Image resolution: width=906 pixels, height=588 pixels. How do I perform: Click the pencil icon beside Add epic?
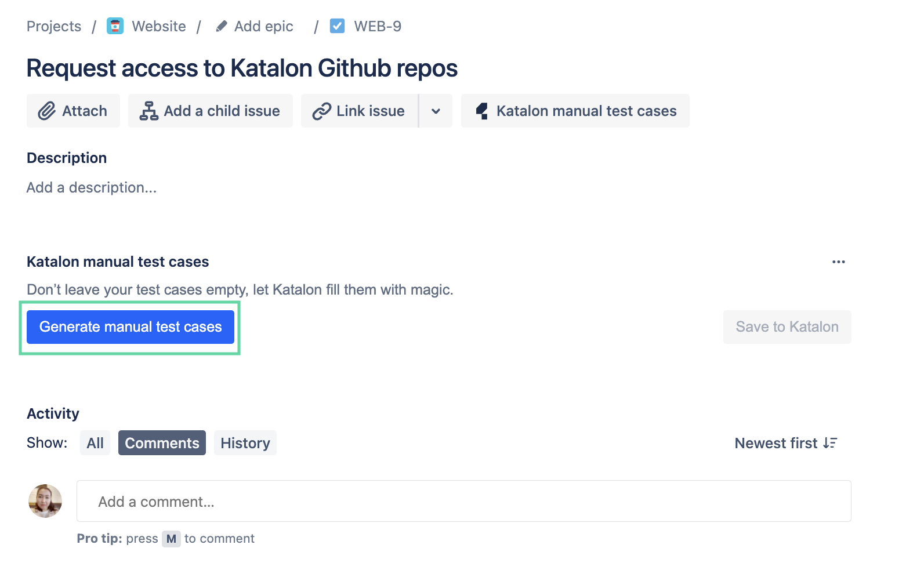click(x=221, y=26)
